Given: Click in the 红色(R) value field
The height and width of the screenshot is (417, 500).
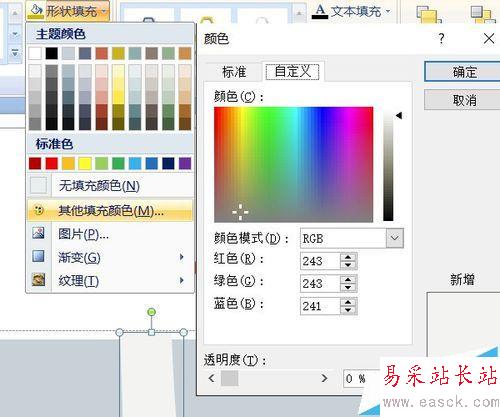Looking at the screenshot, I should pyautogui.click(x=320, y=261).
